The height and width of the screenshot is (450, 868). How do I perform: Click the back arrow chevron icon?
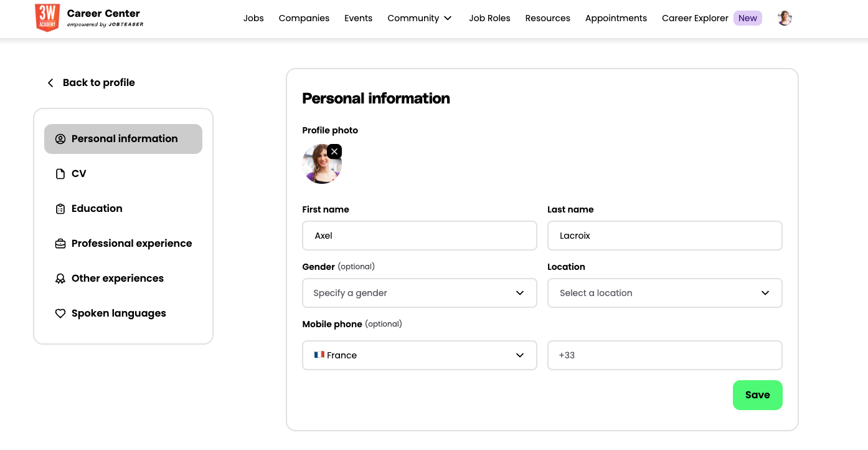pyautogui.click(x=50, y=83)
